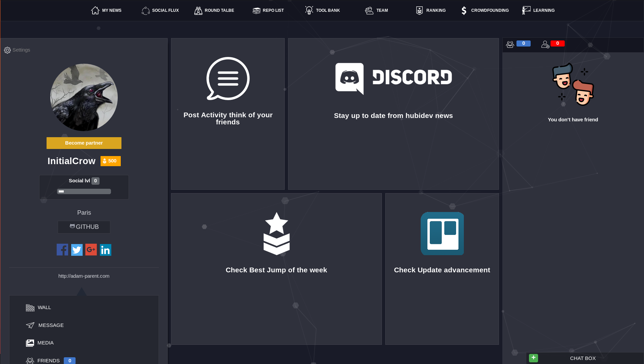Image resolution: width=644 pixels, height=364 pixels.
Task: Click the FRIENDS 0 count badge
Action: (69, 361)
